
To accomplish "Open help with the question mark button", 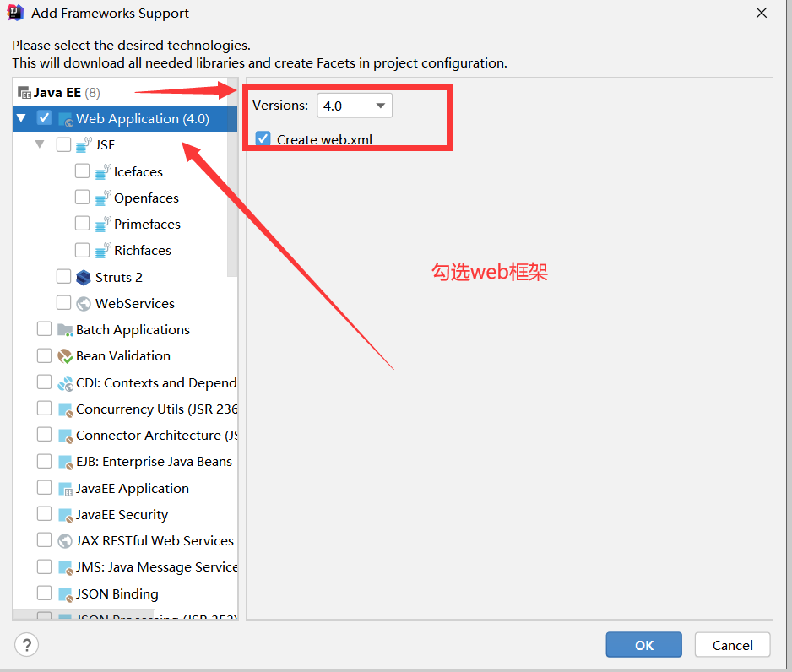I will click(x=27, y=645).
